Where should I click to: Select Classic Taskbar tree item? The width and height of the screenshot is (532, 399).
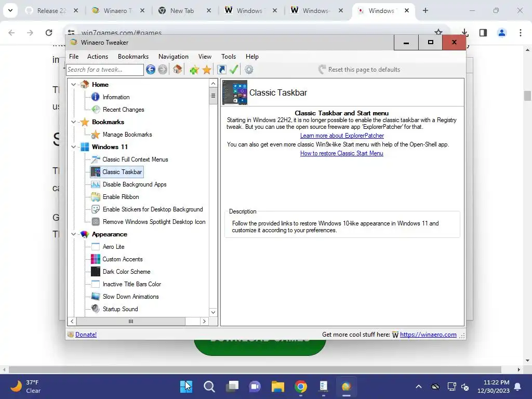tap(117, 172)
